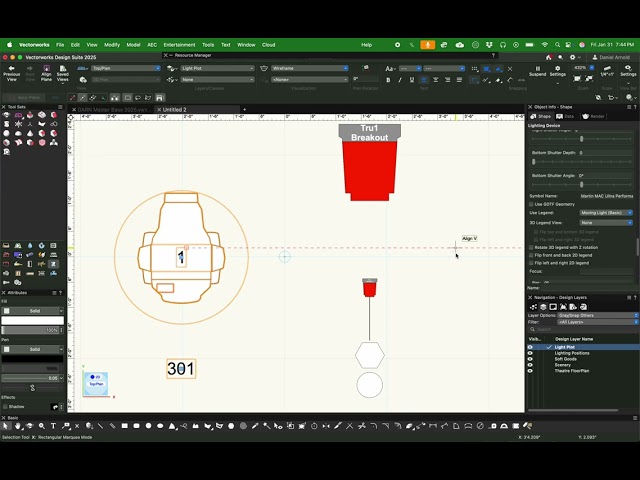Click the Underline text formatting icon
The height and width of the screenshot is (480, 640).
412,80
